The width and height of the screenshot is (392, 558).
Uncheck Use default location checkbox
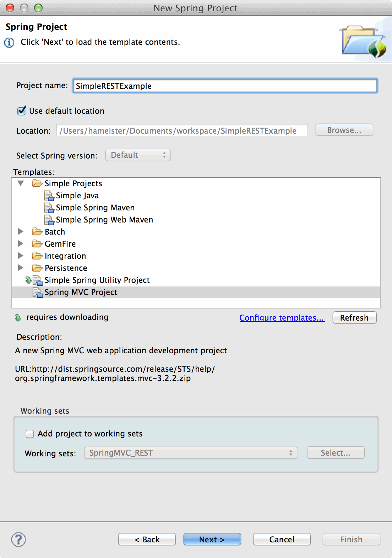point(22,111)
